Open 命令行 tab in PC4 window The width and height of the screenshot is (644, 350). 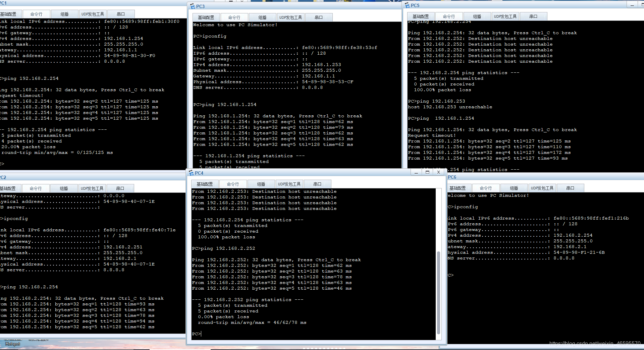[x=233, y=184]
